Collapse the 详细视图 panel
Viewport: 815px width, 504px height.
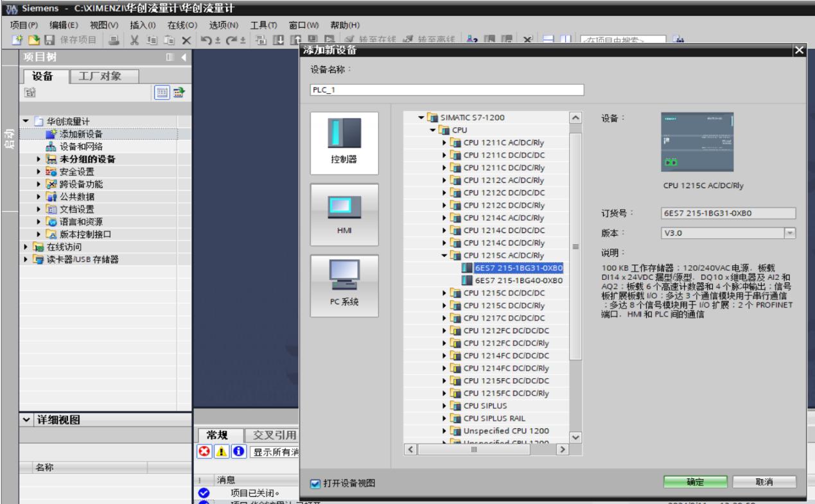click(25, 421)
